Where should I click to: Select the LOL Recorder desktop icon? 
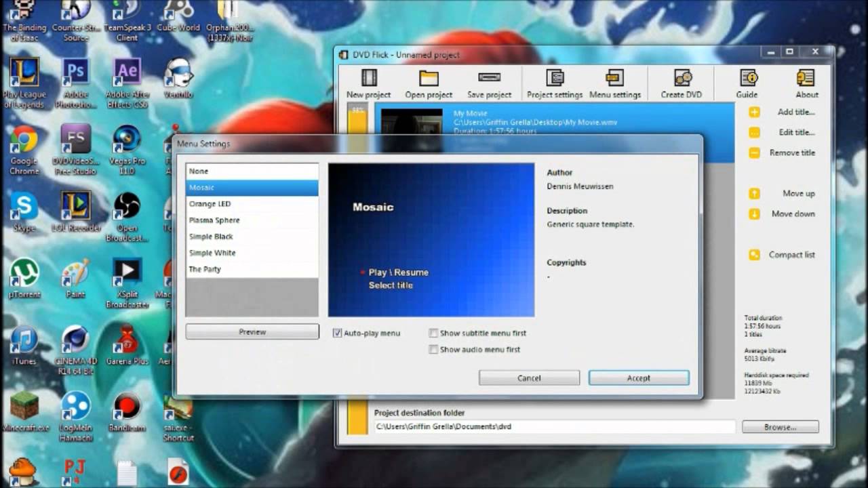76,213
